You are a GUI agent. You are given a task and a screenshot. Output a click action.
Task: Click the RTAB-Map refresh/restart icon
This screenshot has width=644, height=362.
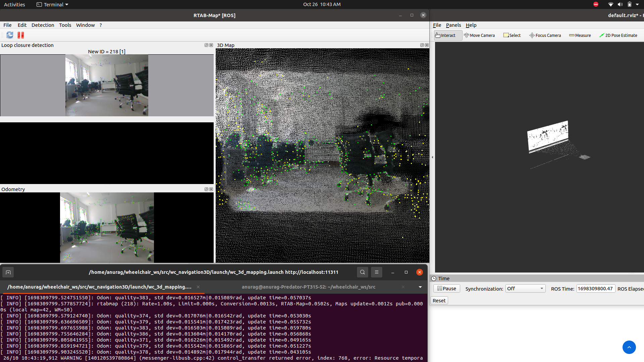[10, 35]
